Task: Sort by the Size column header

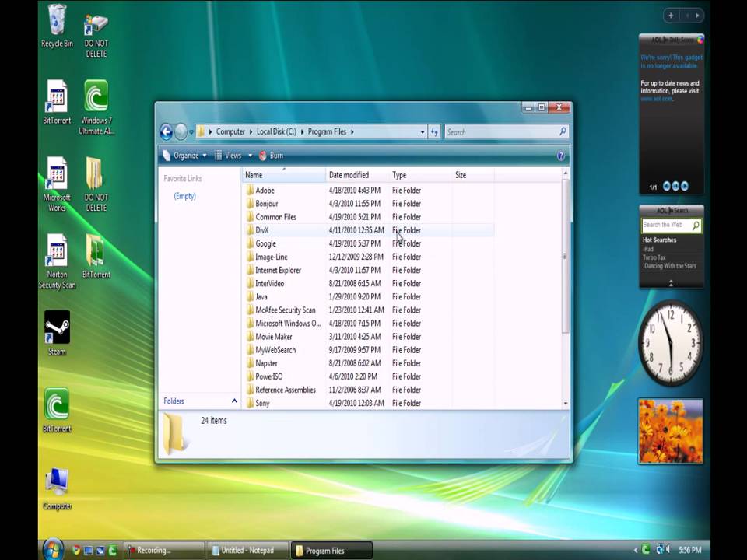Action: [x=473, y=175]
